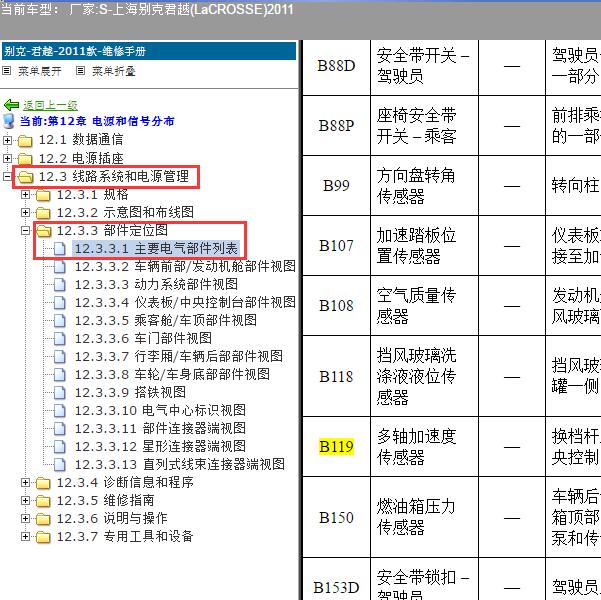Screen dimensions: 601x600
Task: Click page icon of 12.3.3.13 直列式线束连接器端视图
Action: click(x=59, y=465)
